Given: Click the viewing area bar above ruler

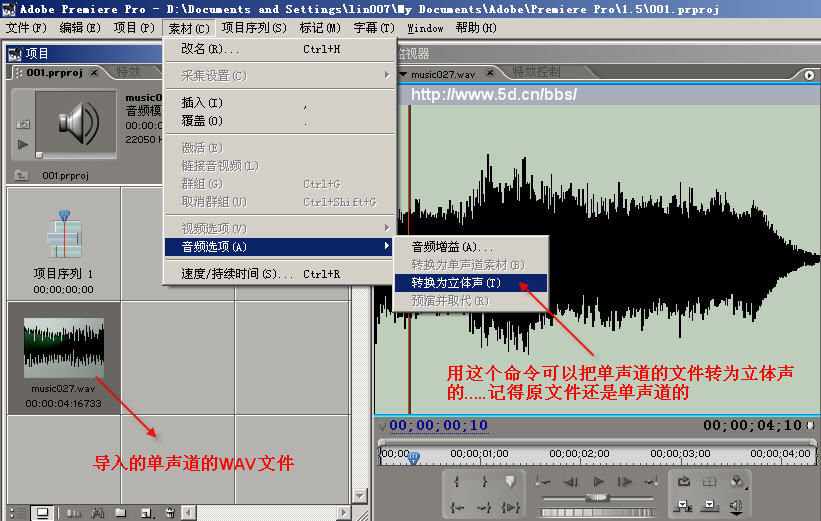Looking at the screenshot, I should tap(597, 442).
